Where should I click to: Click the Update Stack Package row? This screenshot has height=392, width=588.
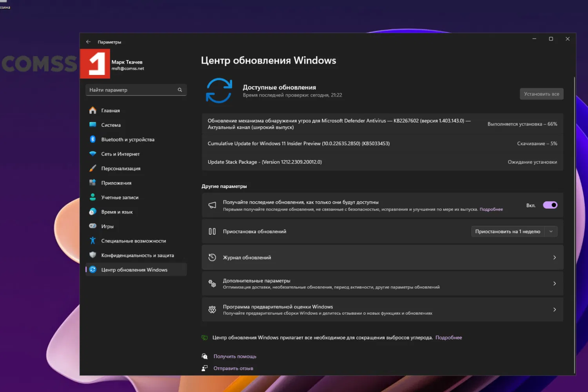pyautogui.click(x=382, y=162)
